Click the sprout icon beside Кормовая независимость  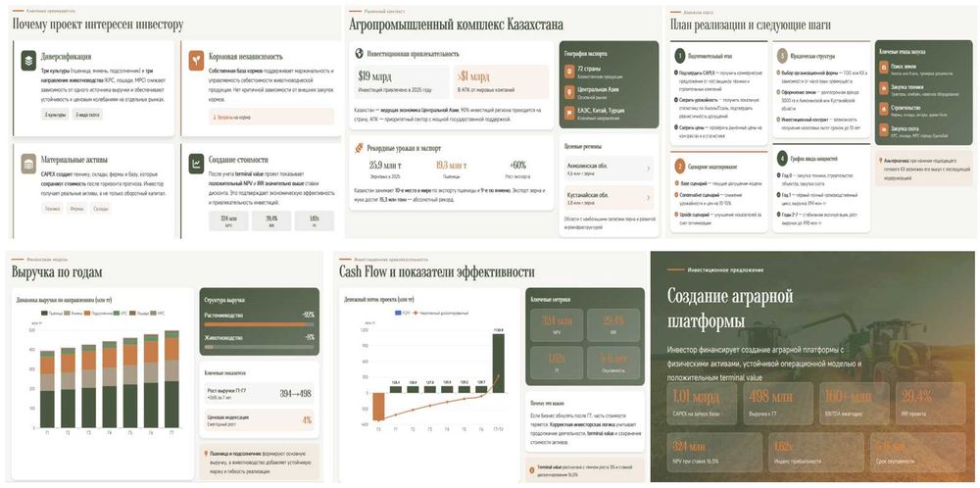(x=197, y=61)
